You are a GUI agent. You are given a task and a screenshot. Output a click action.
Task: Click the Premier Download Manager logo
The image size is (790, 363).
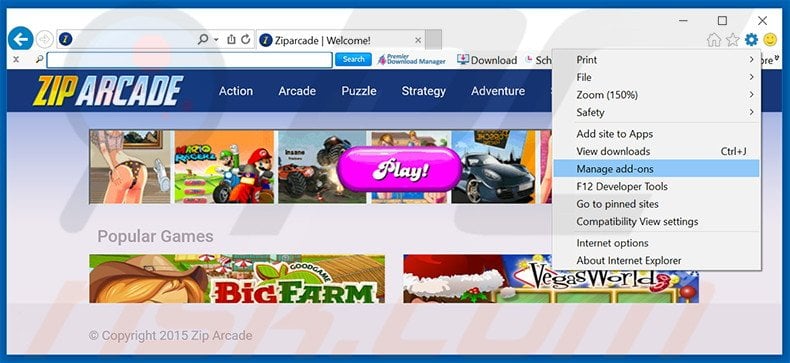tap(411, 59)
